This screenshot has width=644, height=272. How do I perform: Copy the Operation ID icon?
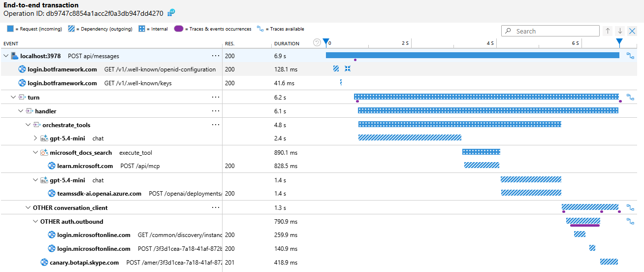tap(171, 12)
